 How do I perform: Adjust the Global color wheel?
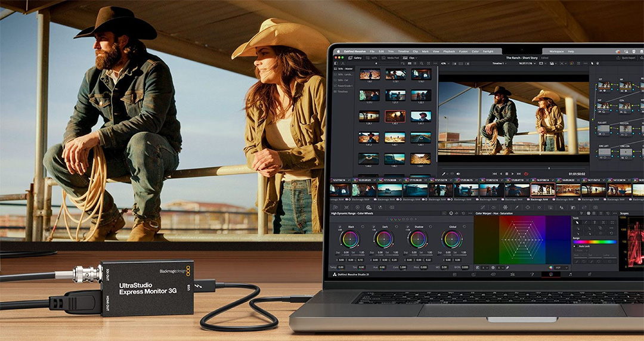click(x=452, y=239)
